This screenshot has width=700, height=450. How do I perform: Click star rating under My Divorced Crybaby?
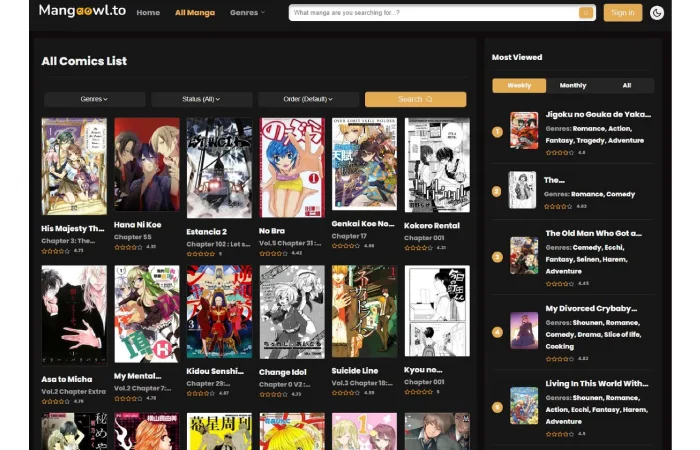[x=560, y=359]
